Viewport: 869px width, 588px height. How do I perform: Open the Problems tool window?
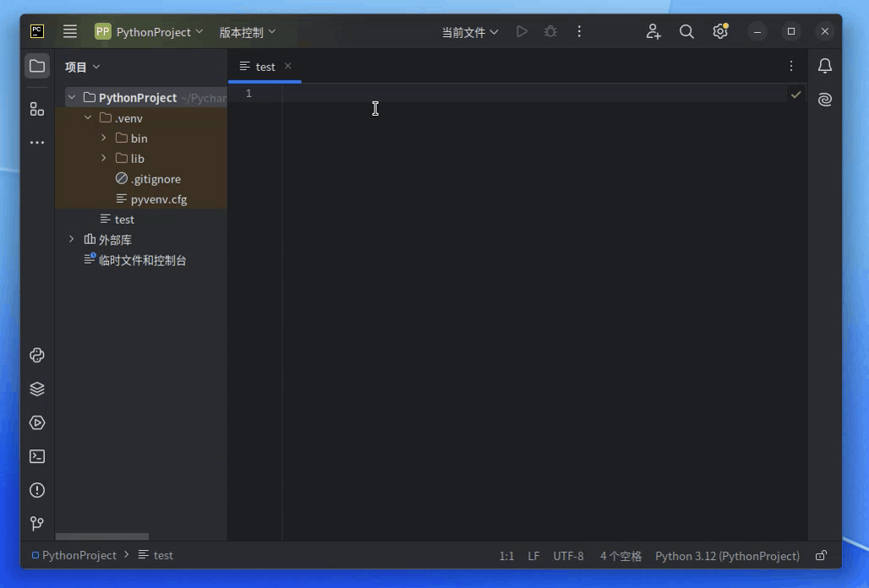tap(37, 490)
